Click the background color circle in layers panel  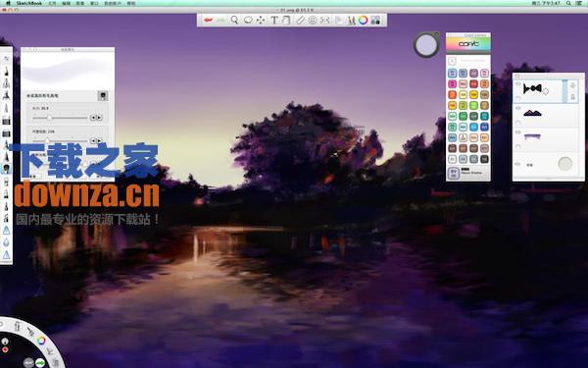[x=565, y=164]
